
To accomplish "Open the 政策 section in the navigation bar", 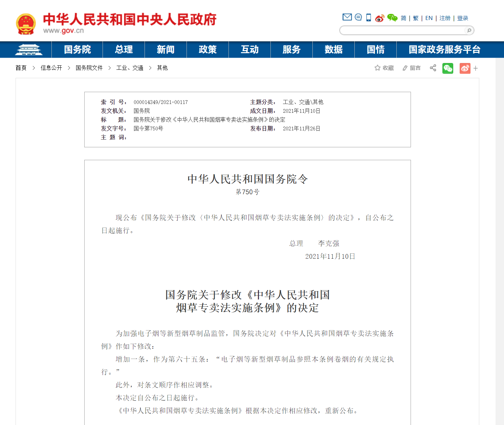I will click(207, 49).
